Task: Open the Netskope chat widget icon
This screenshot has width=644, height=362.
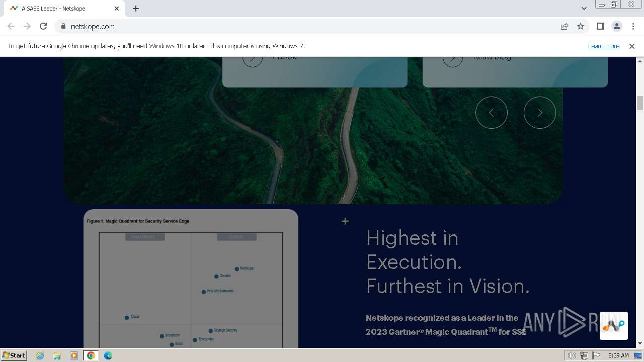Action: [x=613, y=326]
